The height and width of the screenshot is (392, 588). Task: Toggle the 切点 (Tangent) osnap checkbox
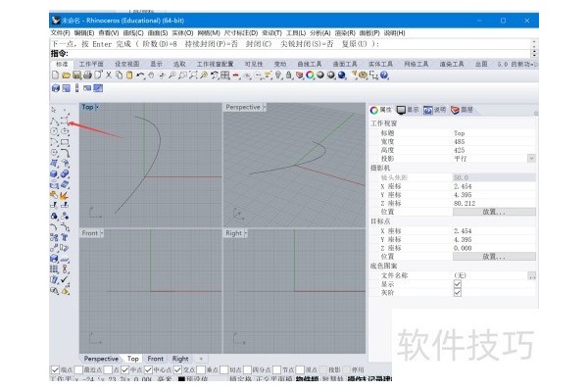(224, 369)
